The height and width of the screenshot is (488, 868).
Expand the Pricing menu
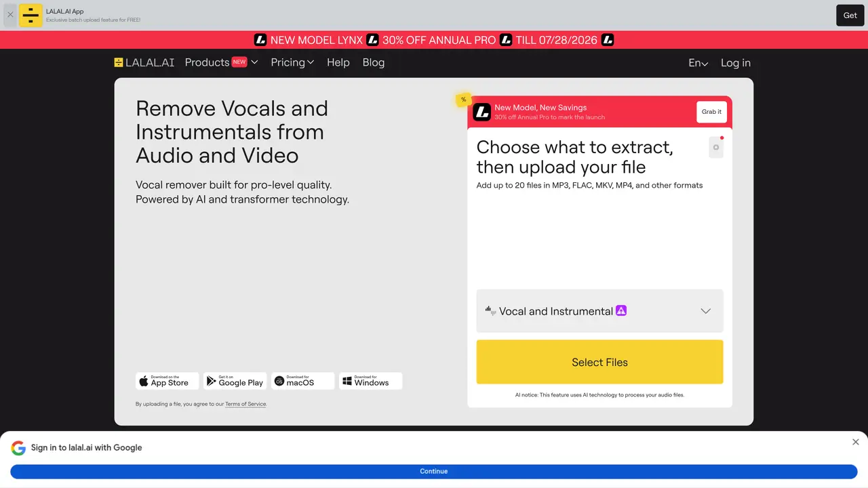click(x=292, y=62)
